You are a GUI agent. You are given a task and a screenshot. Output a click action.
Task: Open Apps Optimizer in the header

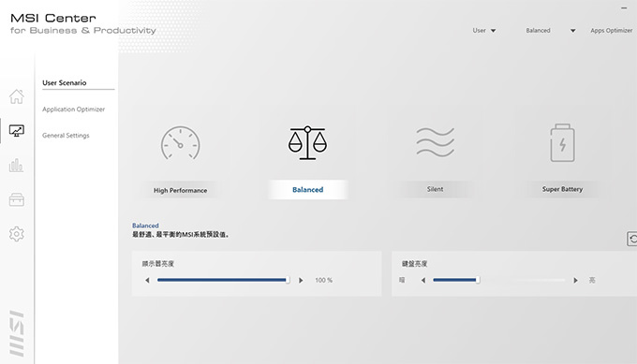tap(611, 31)
